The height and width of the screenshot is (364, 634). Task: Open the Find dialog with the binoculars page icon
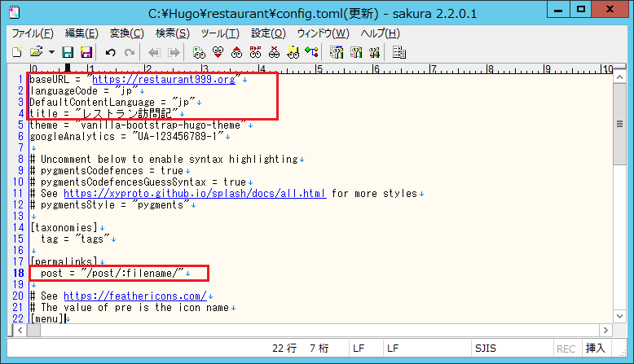click(x=199, y=52)
